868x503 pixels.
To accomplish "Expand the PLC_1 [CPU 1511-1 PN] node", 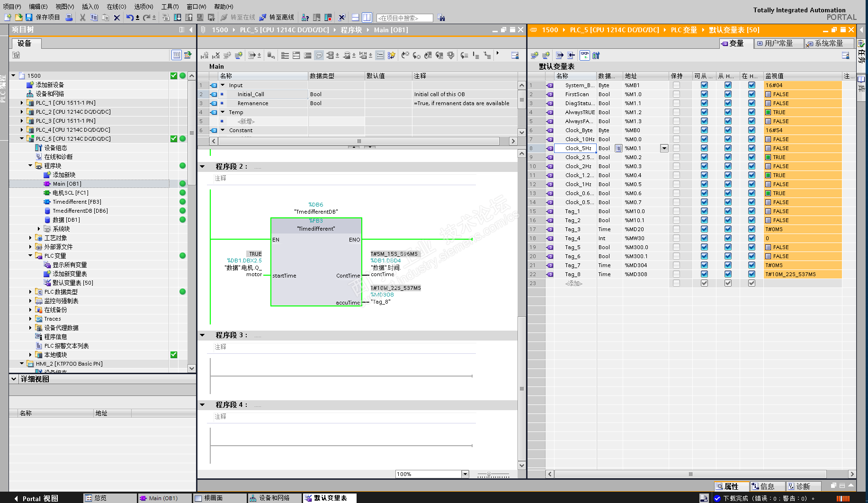I will 22,103.
